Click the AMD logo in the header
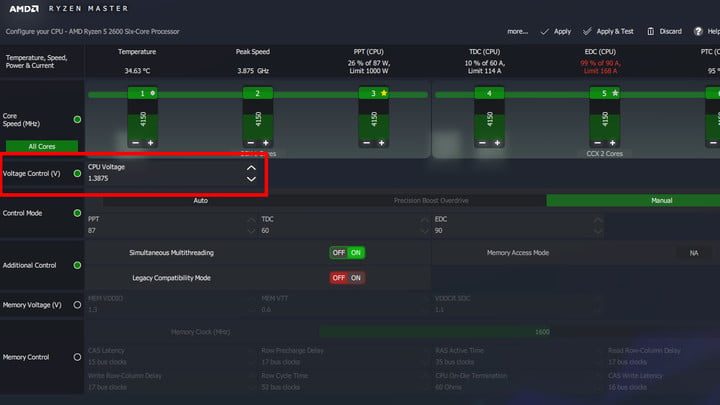The height and width of the screenshot is (405, 720). (24, 9)
